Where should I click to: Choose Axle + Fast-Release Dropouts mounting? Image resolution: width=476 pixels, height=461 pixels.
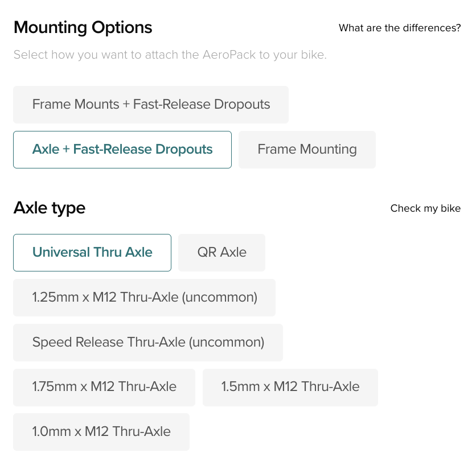(122, 150)
